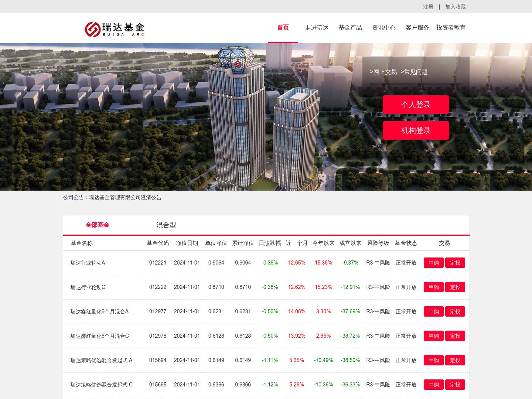Click fund code 012978
The width and height of the screenshot is (532, 399).
[x=158, y=336]
